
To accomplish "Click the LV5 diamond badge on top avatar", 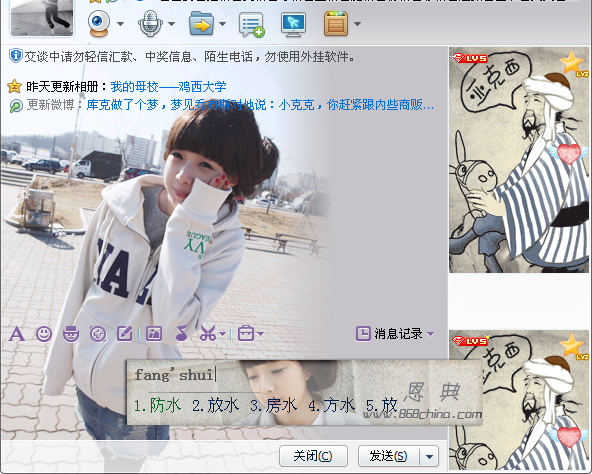I will 470,58.
